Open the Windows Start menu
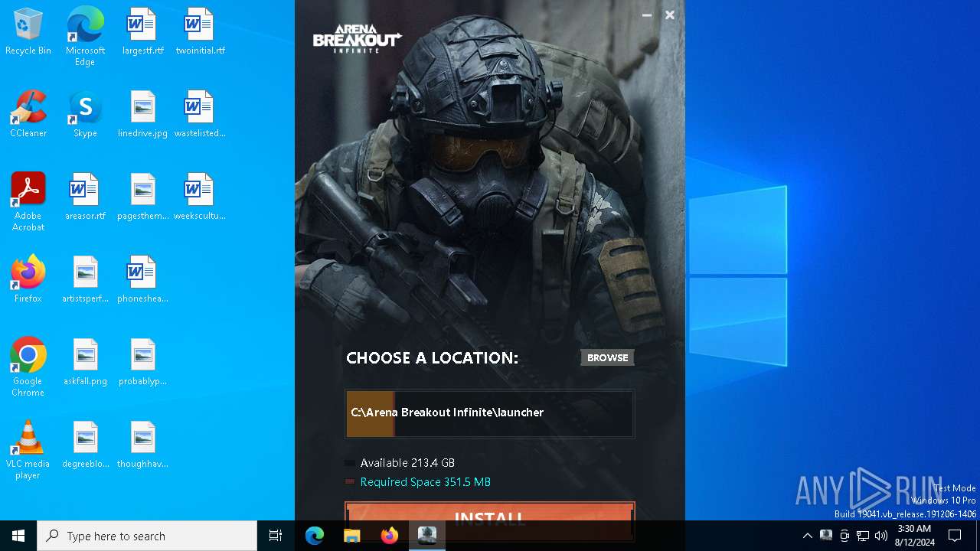The height and width of the screenshot is (551, 980). click(18, 536)
